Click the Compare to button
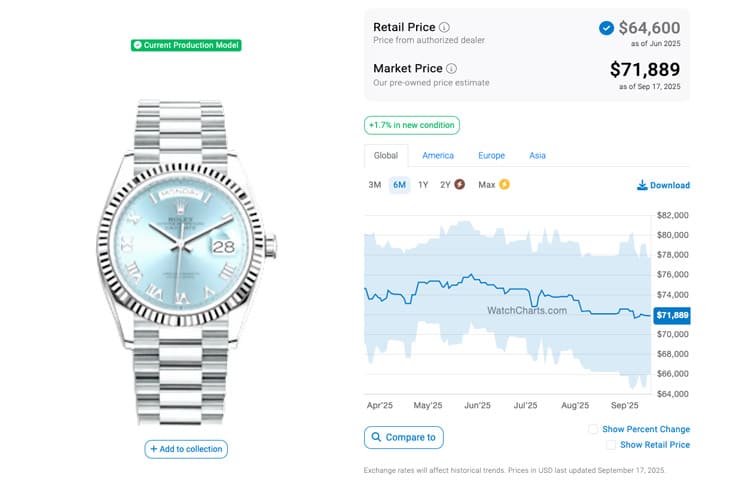This screenshot has width=730, height=483. [404, 437]
